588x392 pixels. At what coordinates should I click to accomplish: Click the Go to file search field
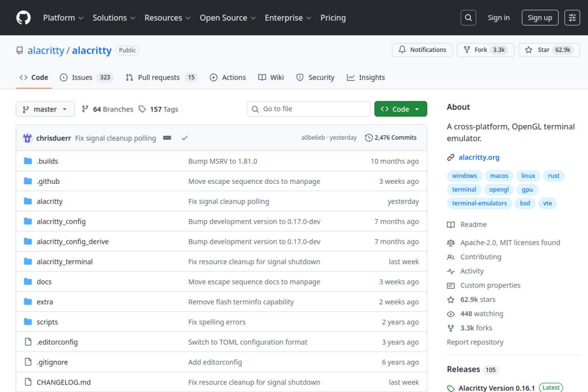[308, 109]
